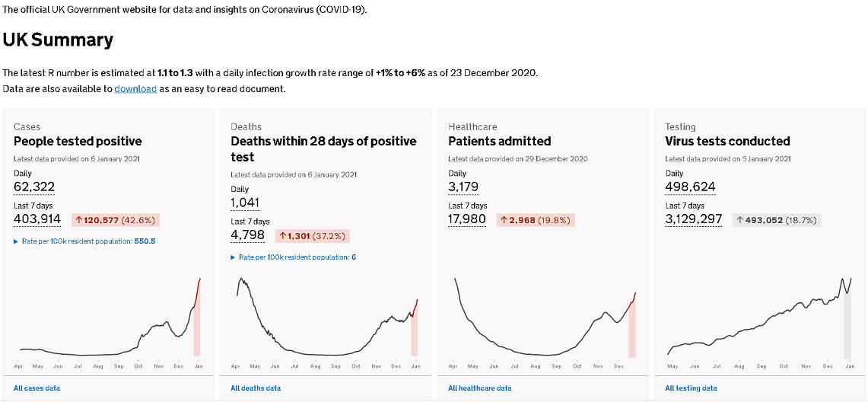Open All cases data link
Viewport: 868px width, 402px height.
(37, 388)
